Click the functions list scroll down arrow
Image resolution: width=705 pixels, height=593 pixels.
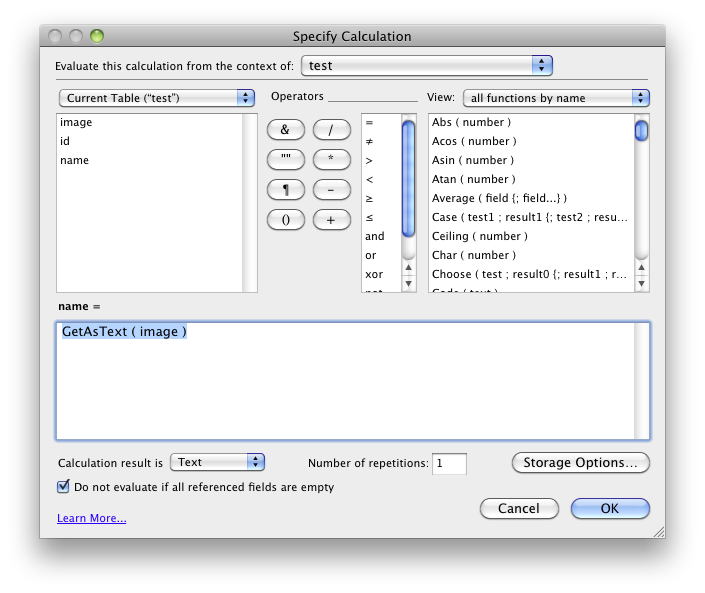coord(642,284)
